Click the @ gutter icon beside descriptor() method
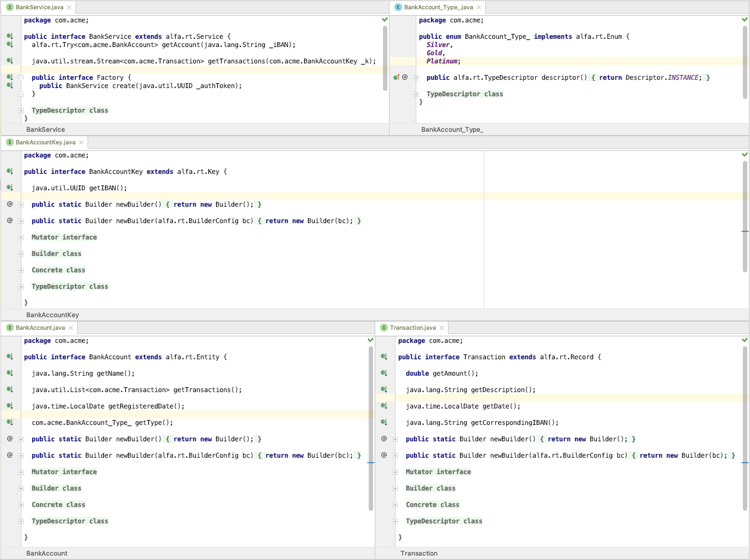The width and height of the screenshot is (750, 560). (x=405, y=77)
